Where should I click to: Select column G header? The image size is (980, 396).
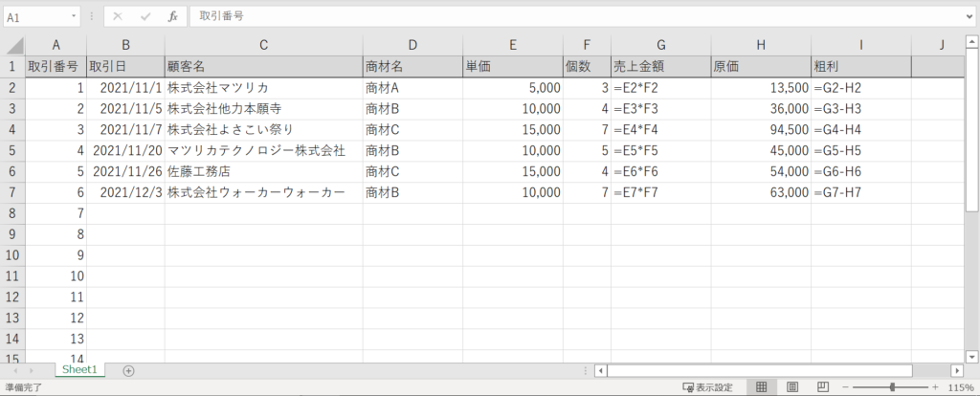tap(660, 45)
